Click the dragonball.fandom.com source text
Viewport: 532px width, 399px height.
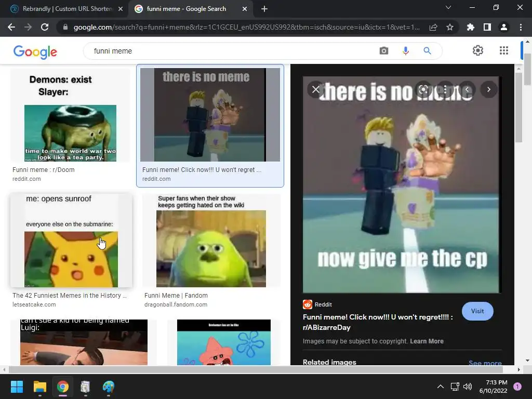pos(176,304)
